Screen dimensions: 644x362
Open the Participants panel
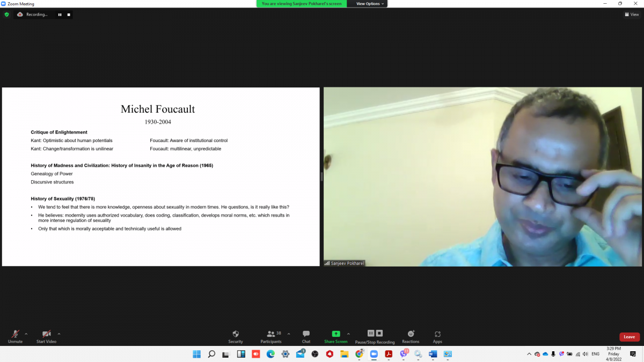pos(271,336)
